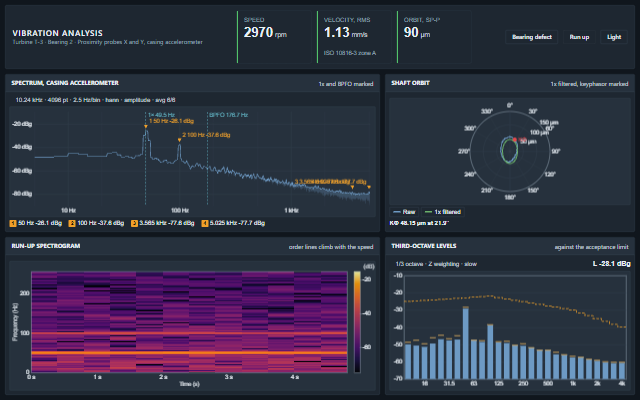The height and width of the screenshot is (400, 640).
Task: Switch to the Run up scenario
Action: [x=579, y=37]
